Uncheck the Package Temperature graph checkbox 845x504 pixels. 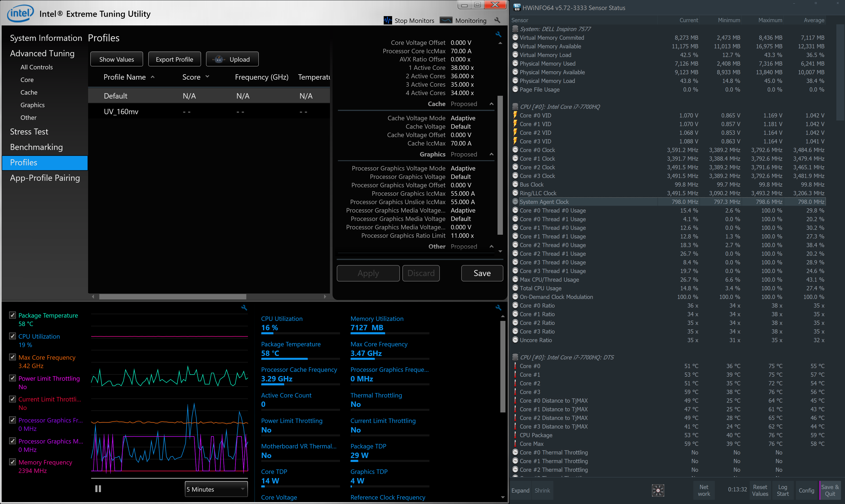click(x=13, y=315)
